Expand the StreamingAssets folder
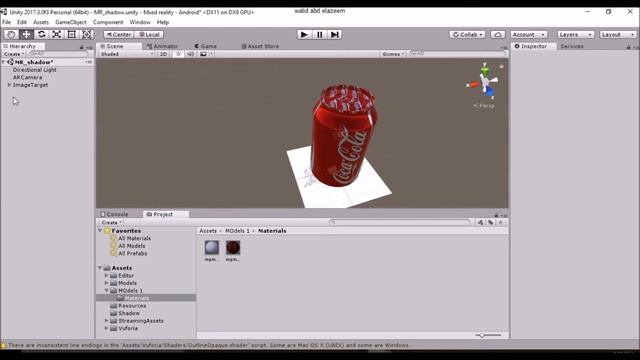 coord(107,321)
